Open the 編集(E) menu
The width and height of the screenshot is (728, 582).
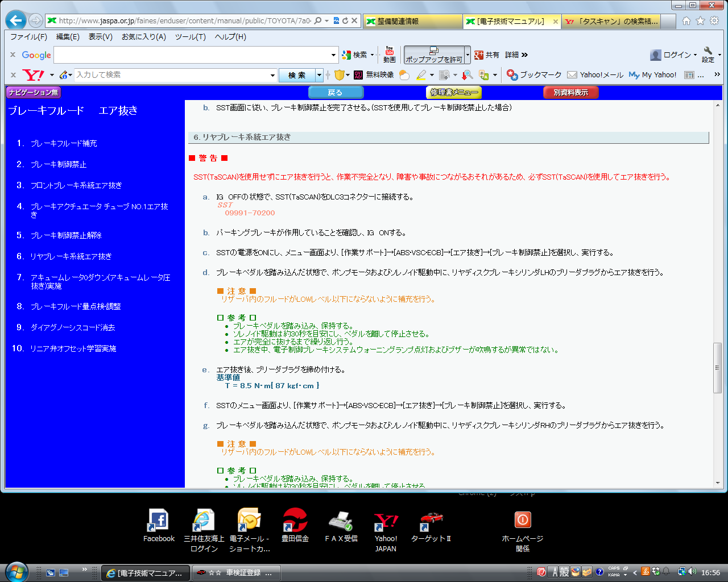pyautogui.click(x=68, y=36)
